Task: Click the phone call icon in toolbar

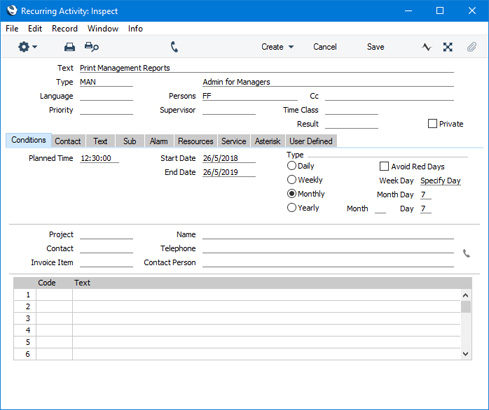Action: [x=174, y=47]
